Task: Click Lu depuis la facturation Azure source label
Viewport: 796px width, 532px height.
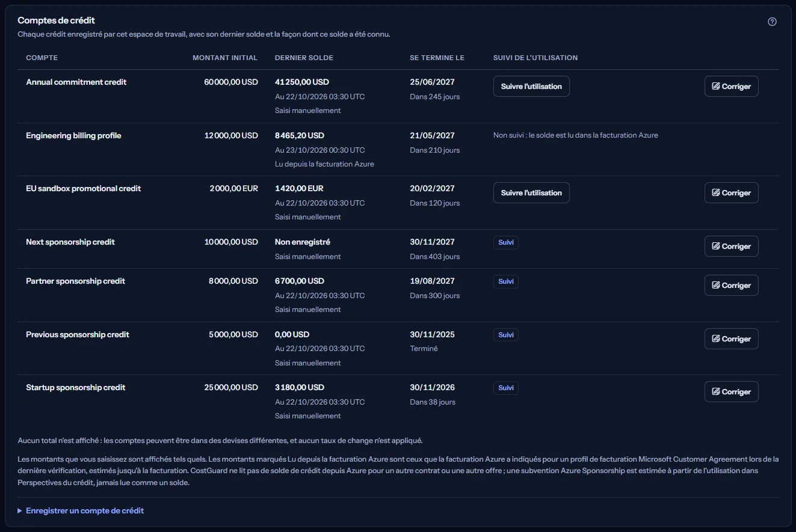Action: pos(325,164)
